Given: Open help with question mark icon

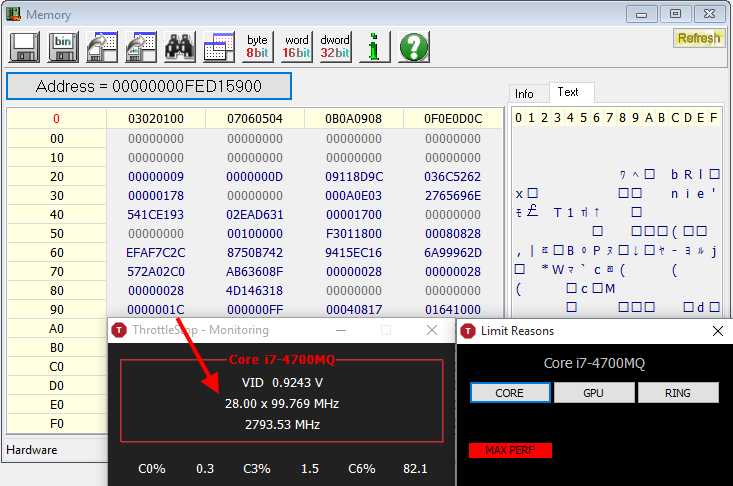Looking at the screenshot, I should (x=414, y=47).
